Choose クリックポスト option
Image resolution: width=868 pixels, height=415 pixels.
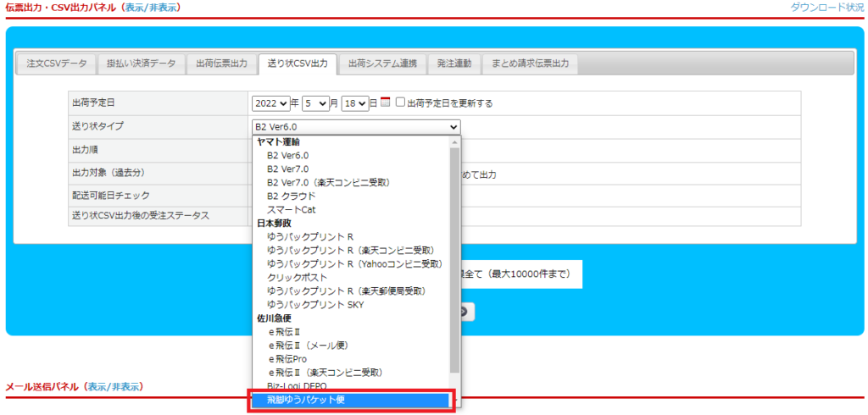click(353, 277)
